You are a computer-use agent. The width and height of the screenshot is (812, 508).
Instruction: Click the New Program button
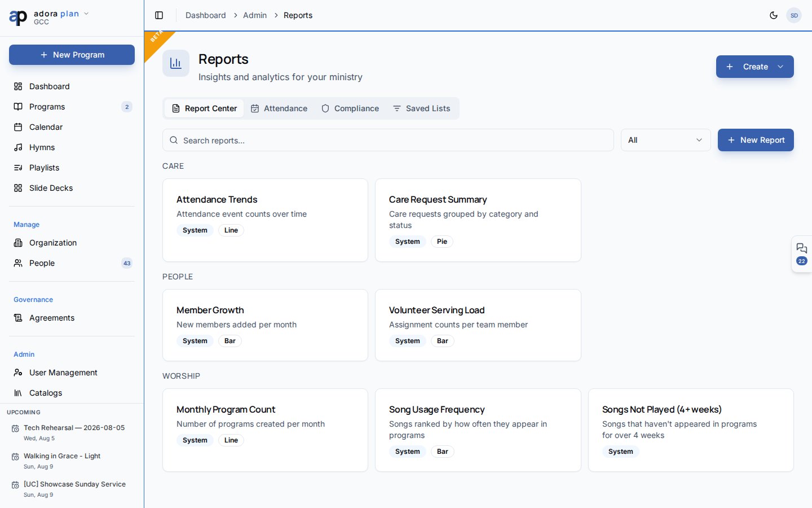click(x=72, y=55)
